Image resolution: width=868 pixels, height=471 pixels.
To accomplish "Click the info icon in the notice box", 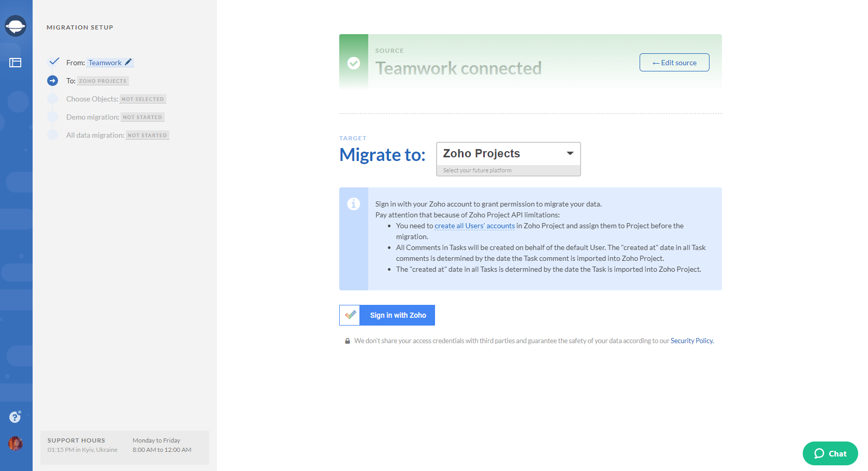I will tap(354, 204).
